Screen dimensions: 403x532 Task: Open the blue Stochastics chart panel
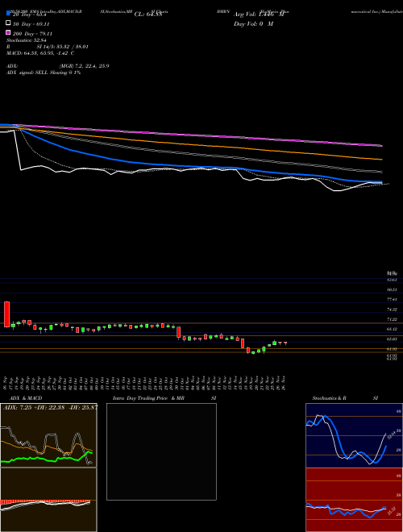tap(354, 435)
